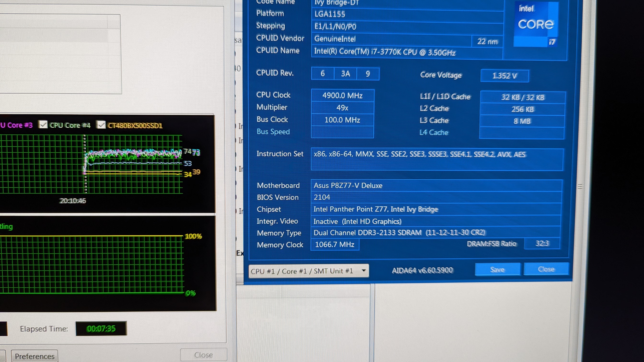Select the CPU Clock 4900.0 MHz value field
644x362 pixels.
tap(342, 96)
